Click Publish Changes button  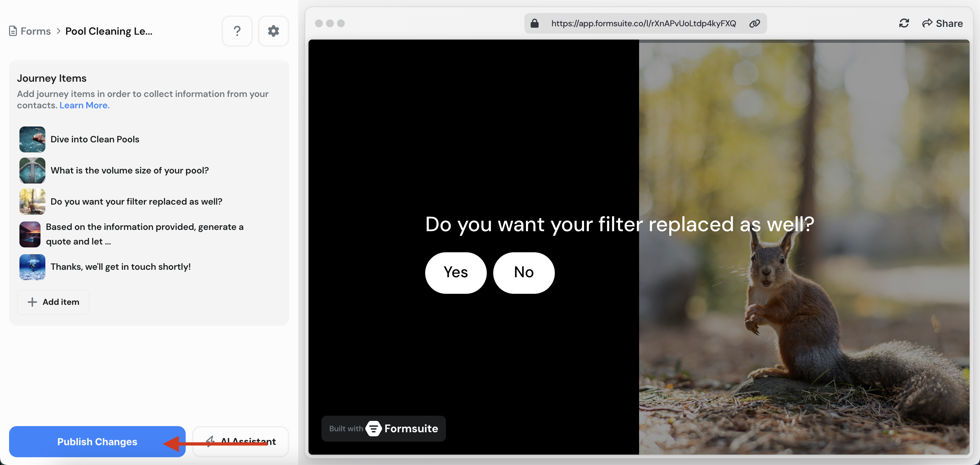click(x=97, y=441)
